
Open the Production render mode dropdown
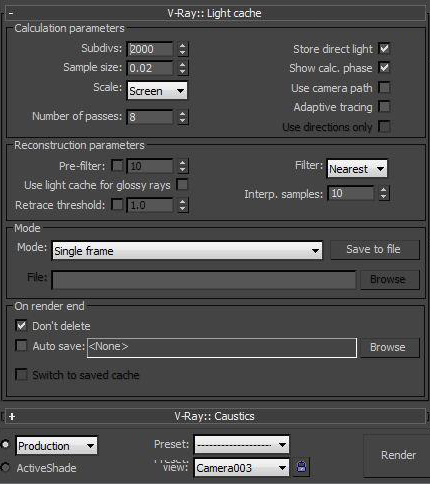[x=57, y=446]
